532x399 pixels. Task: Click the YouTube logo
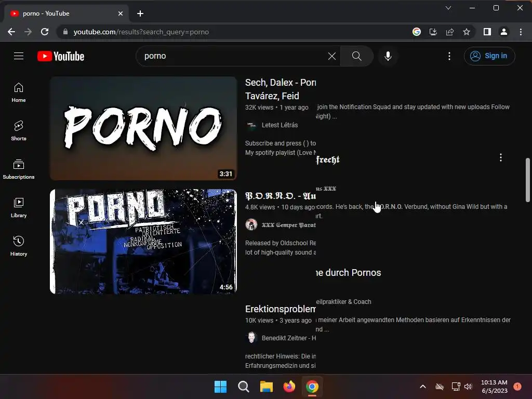point(61,56)
